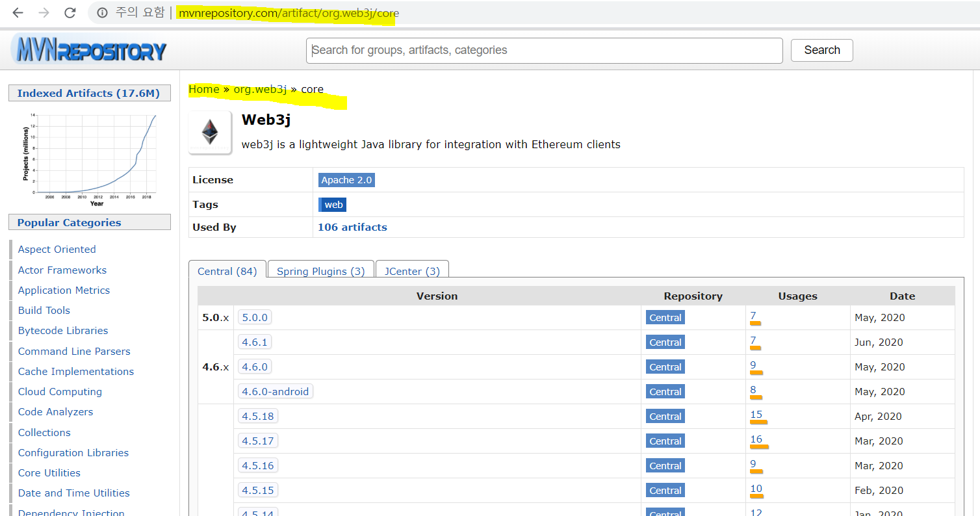This screenshot has height=516, width=980.
Task: Click usages count 7 for version 5.0.0
Action: pyautogui.click(x=753, y=316)
